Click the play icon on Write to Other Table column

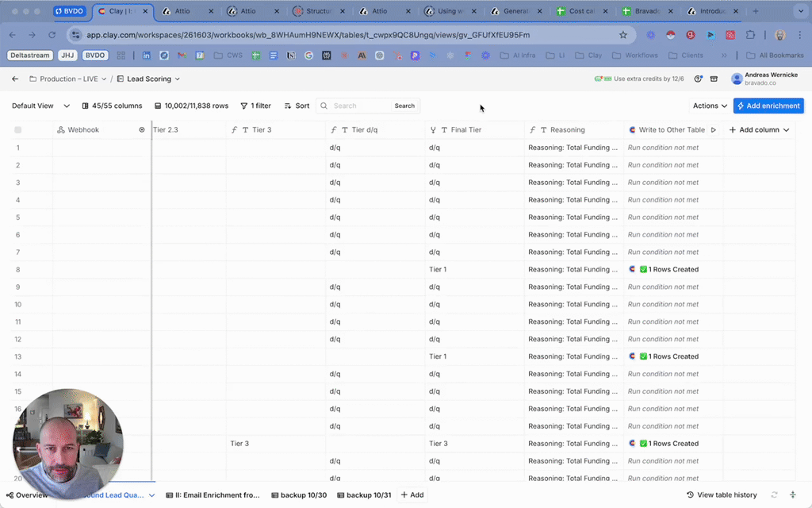(x=713, y=130)
